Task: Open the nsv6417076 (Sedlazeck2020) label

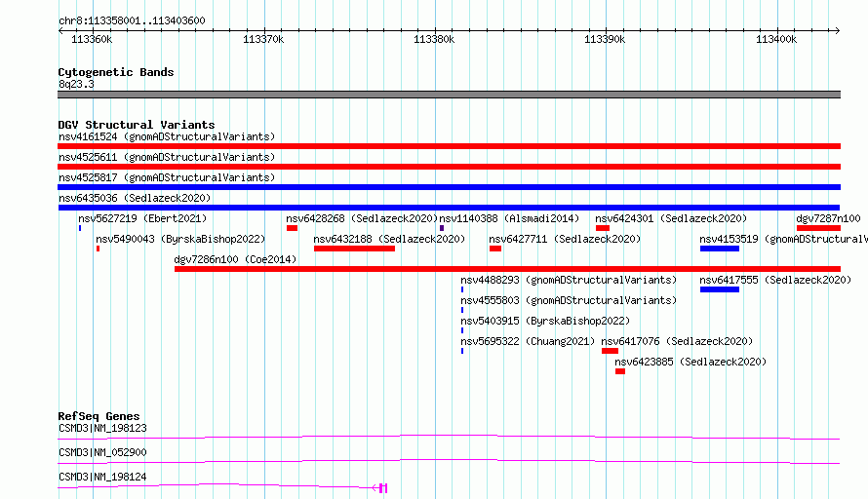Action: point(677,341)
